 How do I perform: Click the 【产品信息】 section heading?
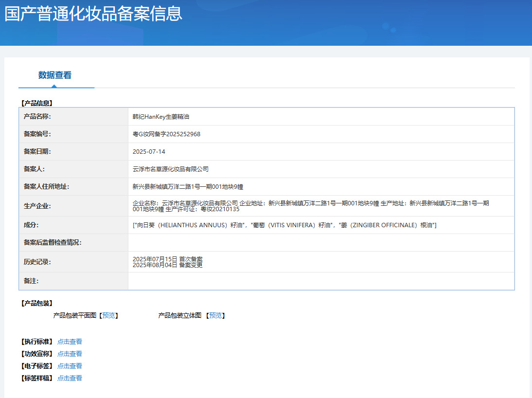coord(36,103)
